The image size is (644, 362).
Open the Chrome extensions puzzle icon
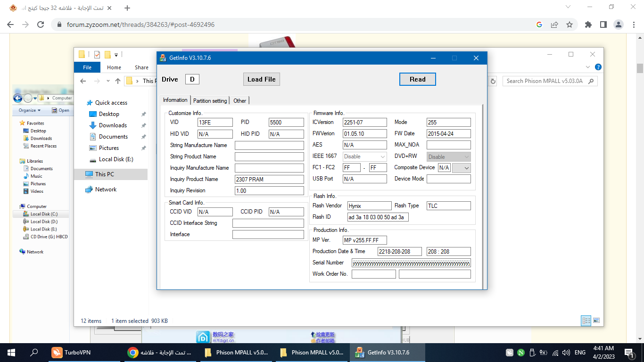(x=588, y=25)
